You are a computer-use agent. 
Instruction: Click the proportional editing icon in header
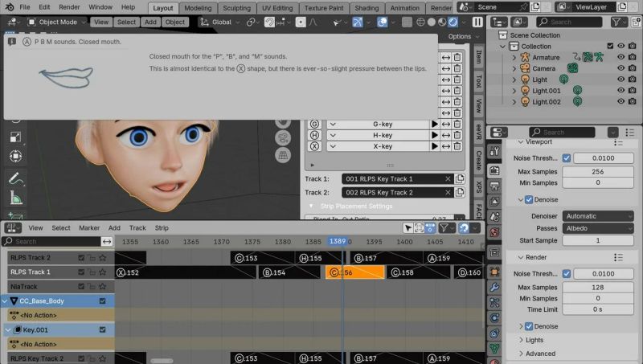301,22
